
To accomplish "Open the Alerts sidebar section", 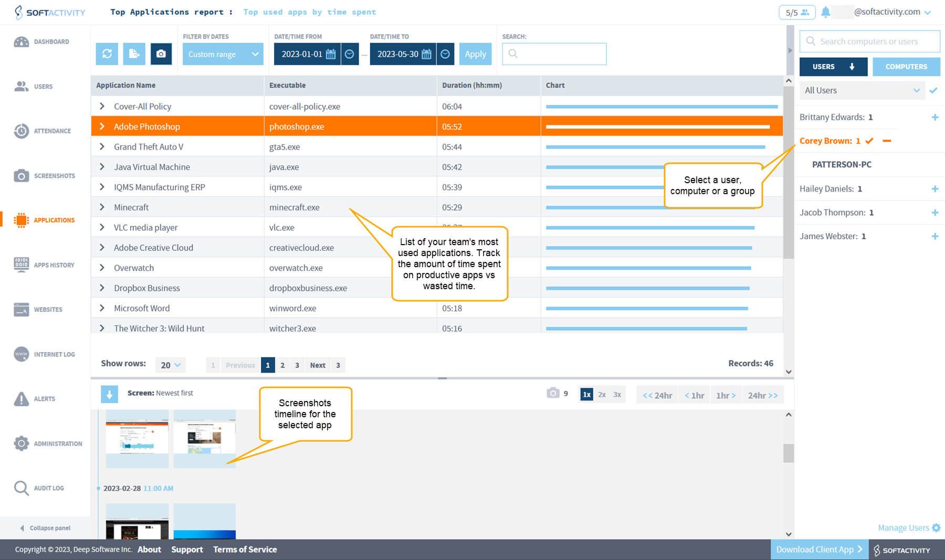I will [x=34, y=399].
